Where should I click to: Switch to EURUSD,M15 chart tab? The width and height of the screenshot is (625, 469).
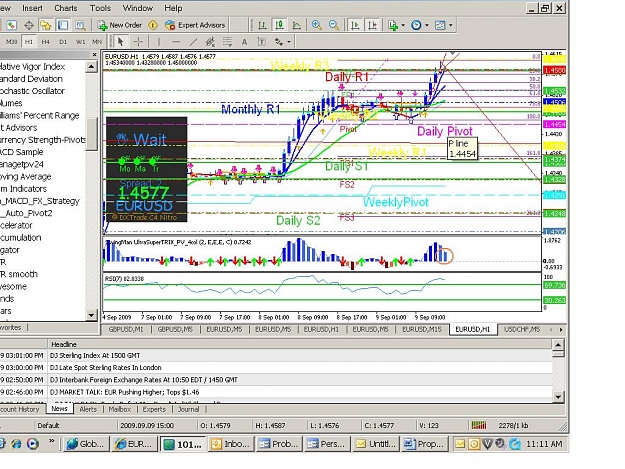pyautogui.click(x=422, y=330)
